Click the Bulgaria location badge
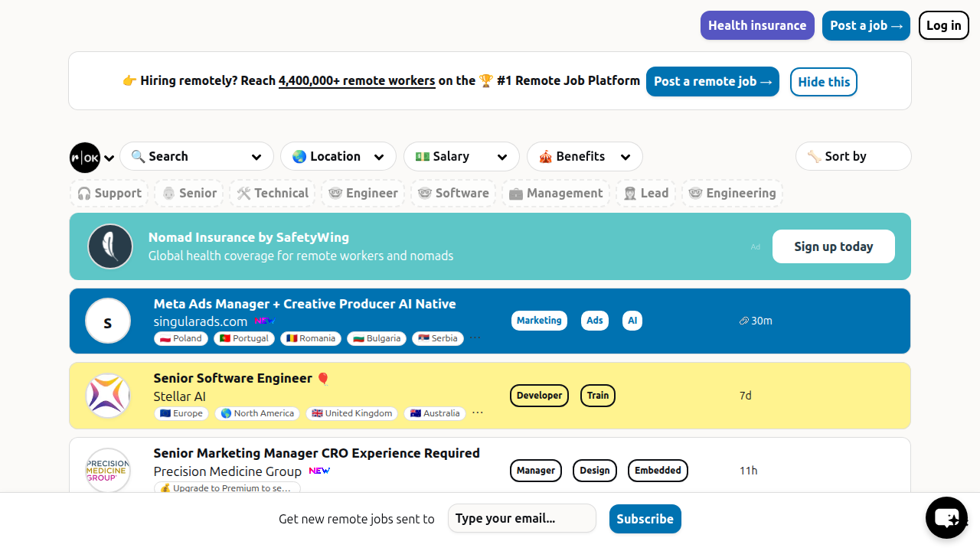The width and height of the screenshot is (980, 551). tap(377, 338)
